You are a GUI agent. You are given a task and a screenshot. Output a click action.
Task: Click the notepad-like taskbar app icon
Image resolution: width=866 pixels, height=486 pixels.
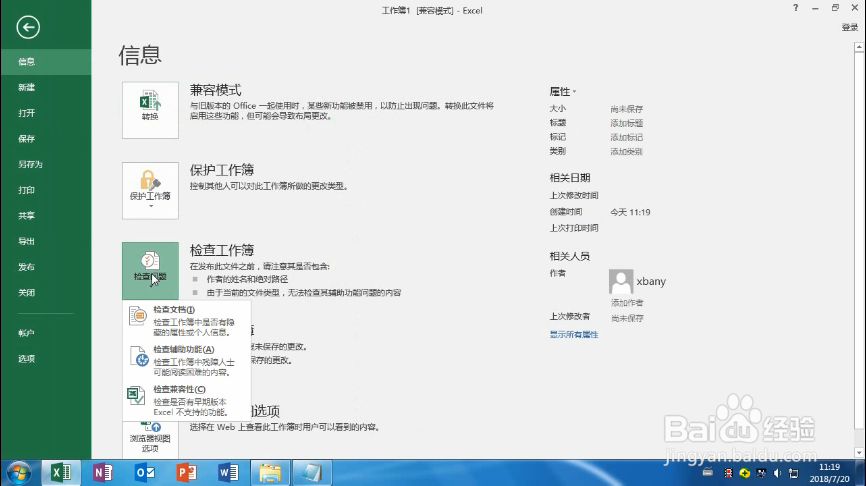312,473
